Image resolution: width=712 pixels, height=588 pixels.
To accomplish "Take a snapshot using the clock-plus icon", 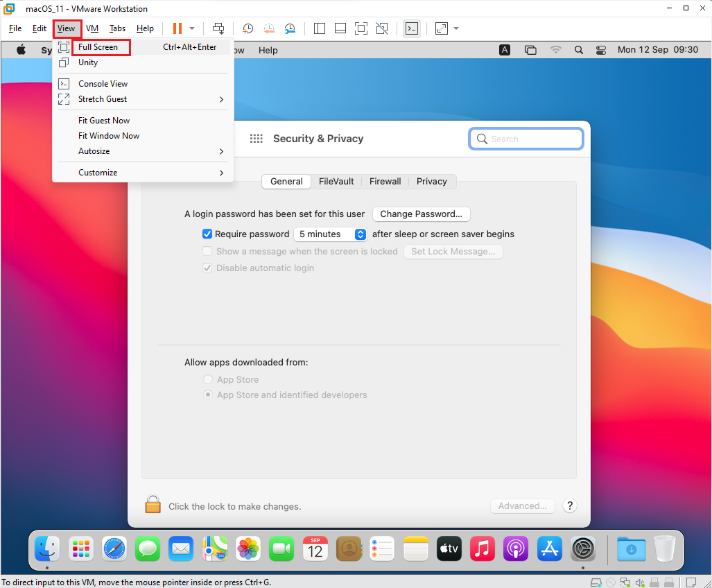I will (248, 28).
